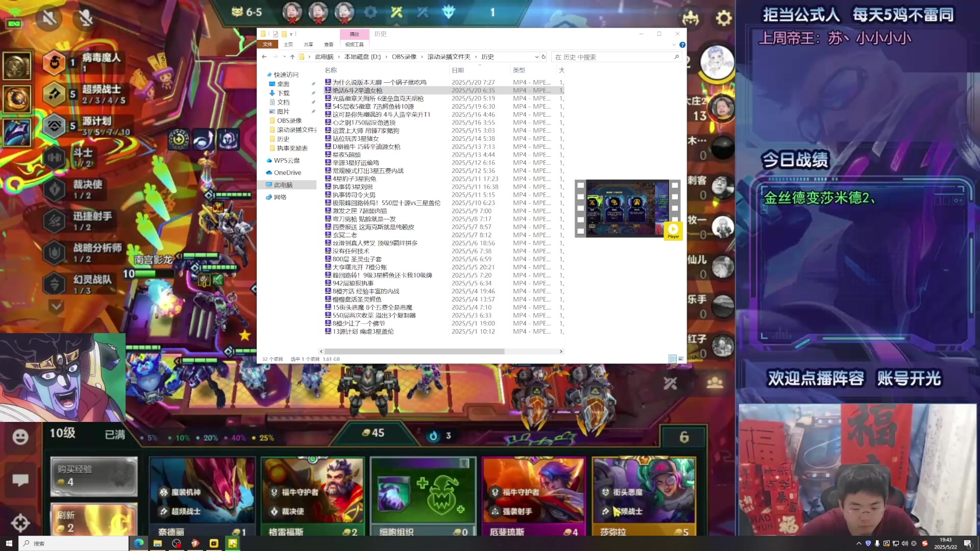The height and width of the screenshot is (551, 980).
Task: Open the game emote smiley icon
Action: pyautogui.click(x=20, y=437)
